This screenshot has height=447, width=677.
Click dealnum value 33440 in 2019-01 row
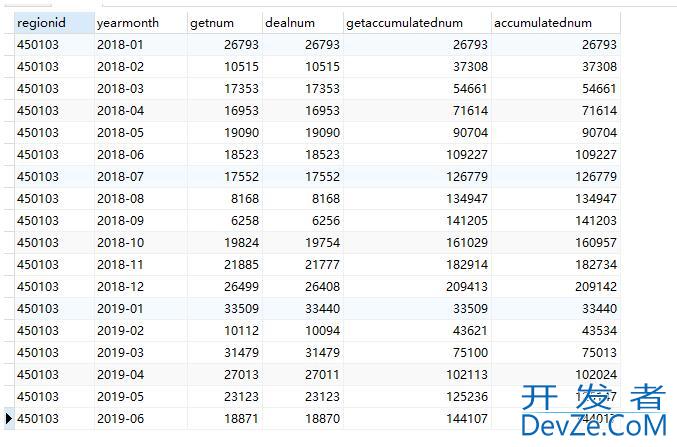[x=303, y=309]
